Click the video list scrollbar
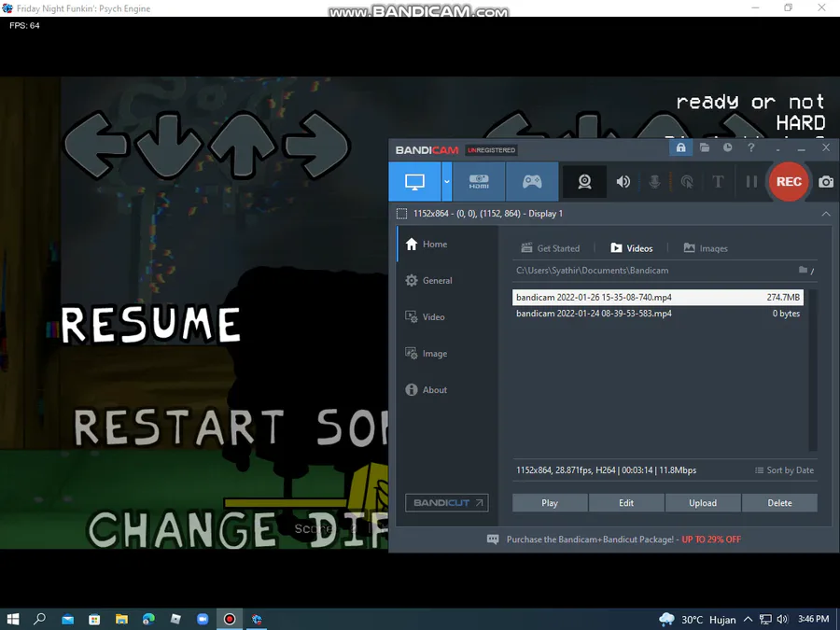 point(813,371)
